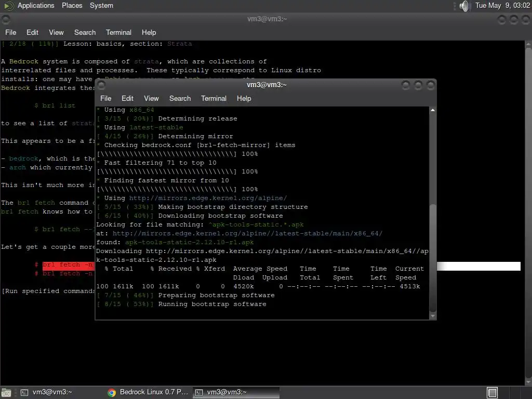
Task: Click the mirrors.edge.kernel.org/alpine/ mirror URL
Action: (208, 198)
